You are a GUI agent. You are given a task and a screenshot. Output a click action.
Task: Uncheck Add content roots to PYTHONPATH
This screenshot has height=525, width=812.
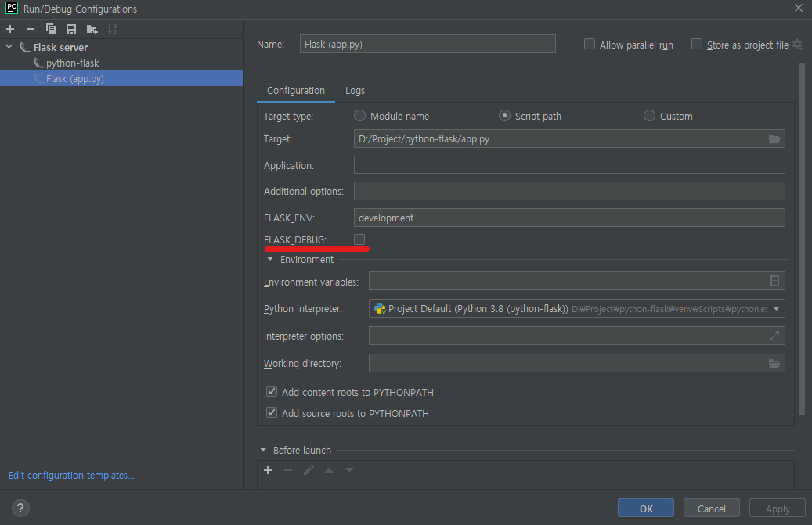pyautogui.click(x=272, y=391)
